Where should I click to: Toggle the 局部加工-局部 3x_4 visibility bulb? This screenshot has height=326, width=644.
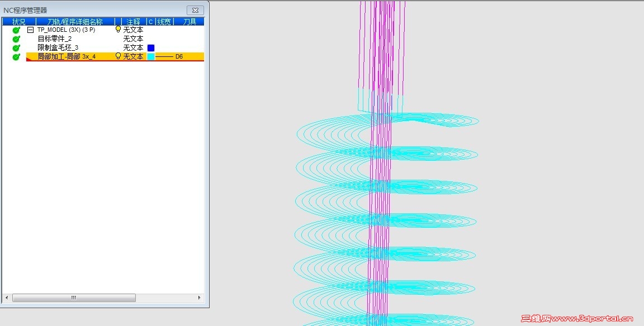(x=119, y=56)
